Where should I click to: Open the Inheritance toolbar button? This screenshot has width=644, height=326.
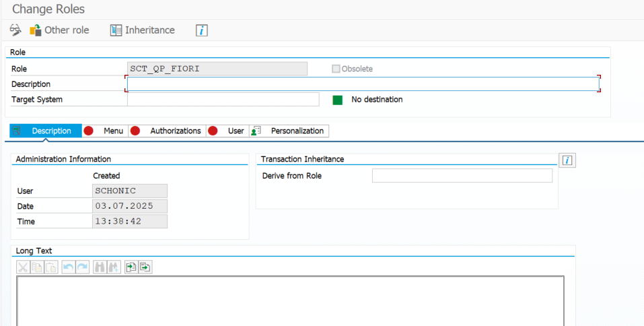point(142,30)
